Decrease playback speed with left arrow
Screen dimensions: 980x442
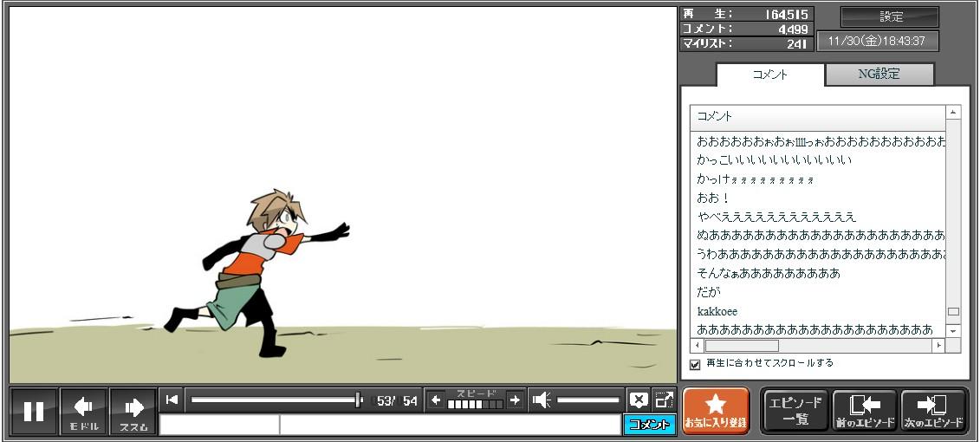(x=436, y=400)
